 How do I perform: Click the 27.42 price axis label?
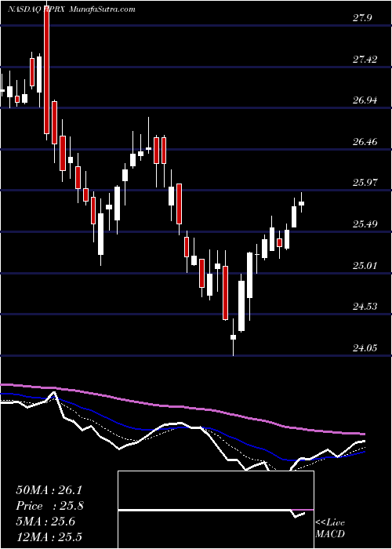(x=365, y=60)
